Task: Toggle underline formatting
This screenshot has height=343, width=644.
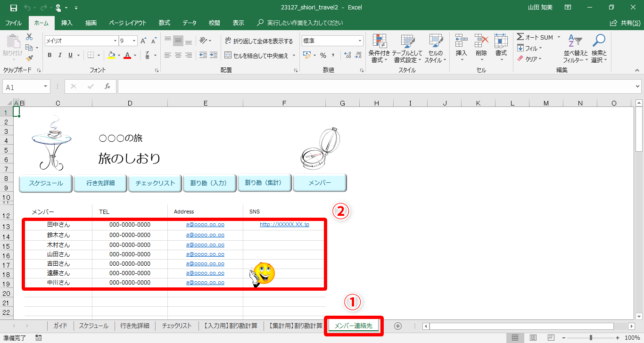Action: [x=70, y=55]
